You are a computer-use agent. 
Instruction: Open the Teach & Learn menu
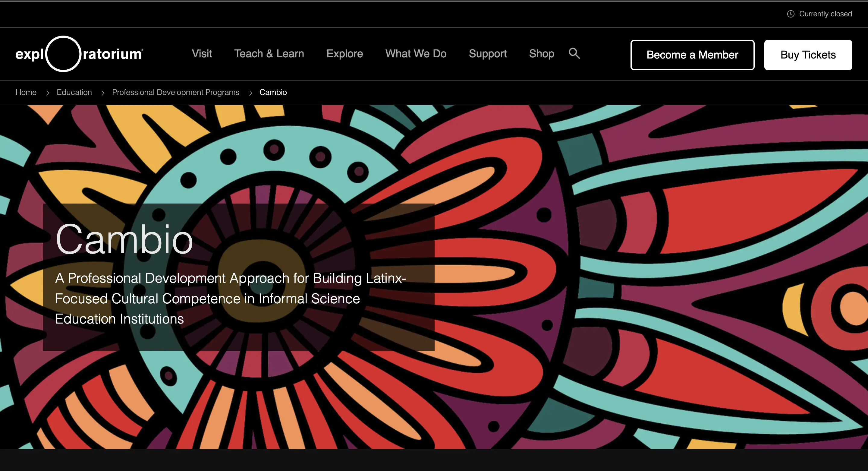[269, 54]
